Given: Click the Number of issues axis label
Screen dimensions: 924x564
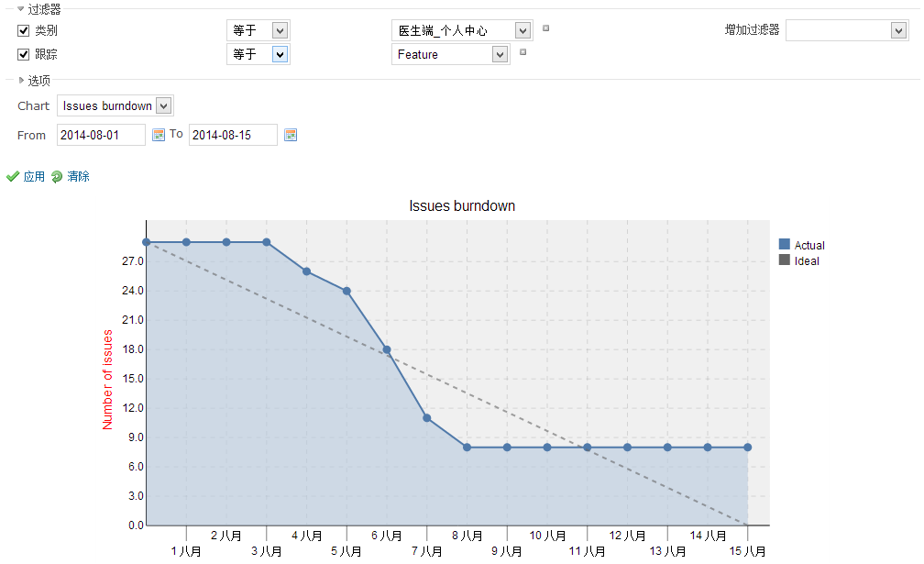Looking at the screenshot, I should [x=107, y=380].
